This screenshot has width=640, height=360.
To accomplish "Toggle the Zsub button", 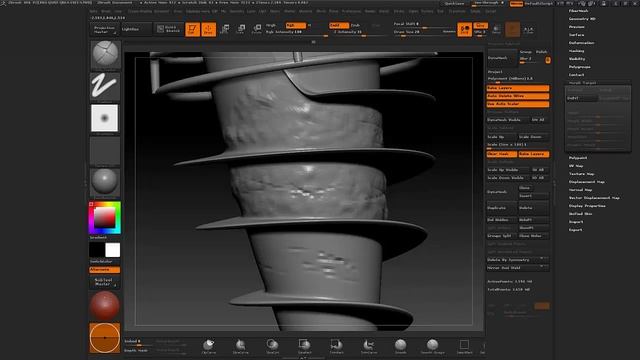I will point(356,25).
